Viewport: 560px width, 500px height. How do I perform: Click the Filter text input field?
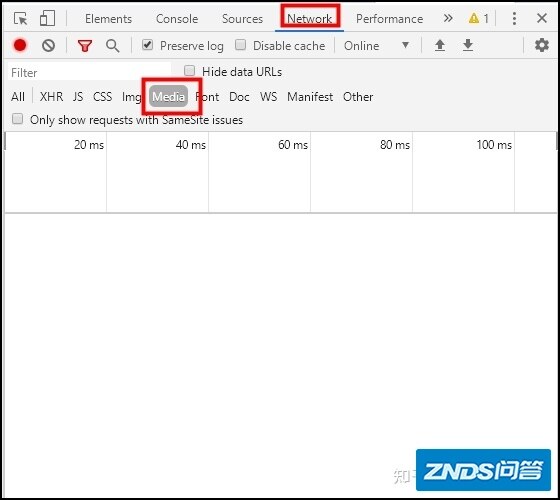pos(89,72)
